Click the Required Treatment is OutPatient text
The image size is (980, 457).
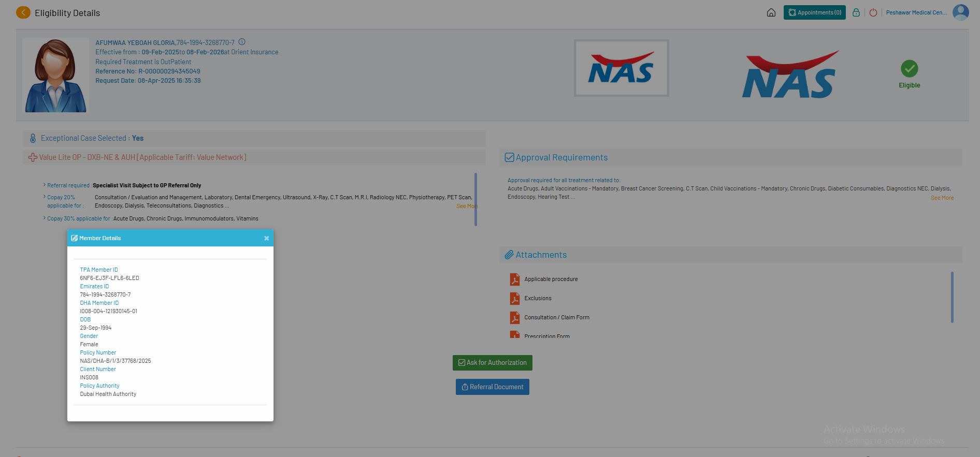click(143, 62)
